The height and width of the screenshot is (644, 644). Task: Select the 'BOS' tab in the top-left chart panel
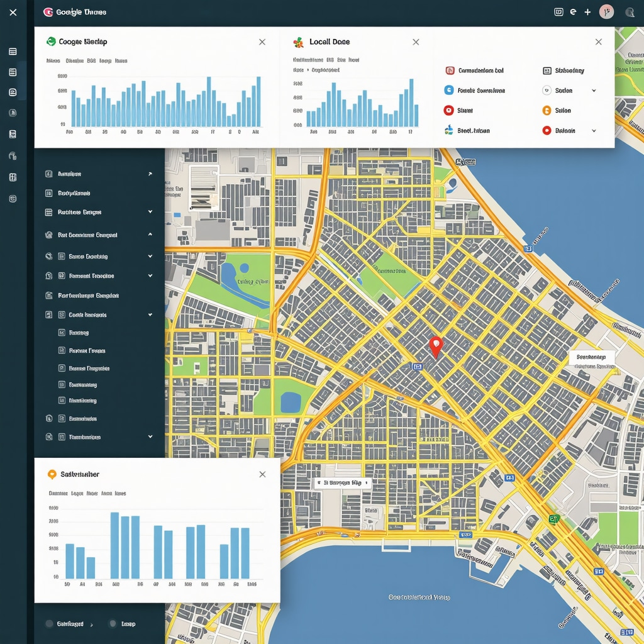click(91, 61)
